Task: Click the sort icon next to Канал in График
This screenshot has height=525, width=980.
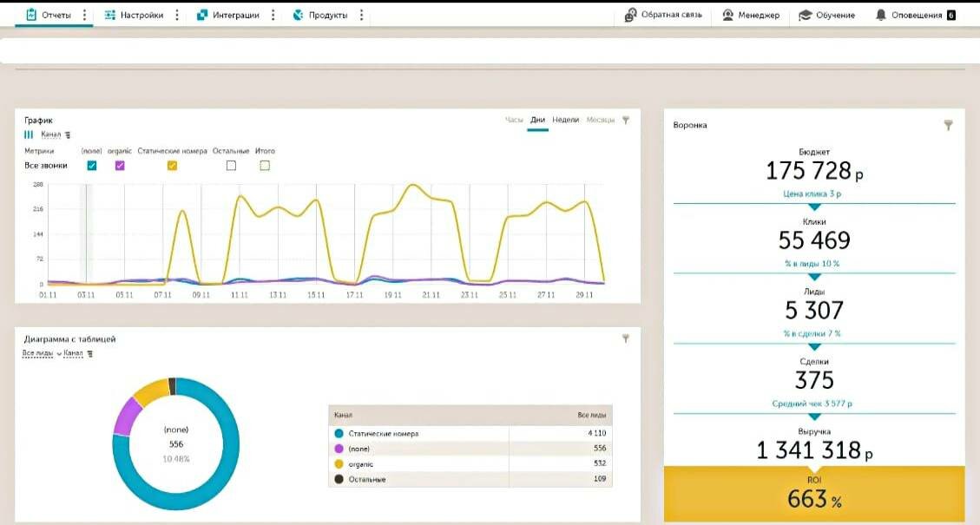Action: point(68,135)
